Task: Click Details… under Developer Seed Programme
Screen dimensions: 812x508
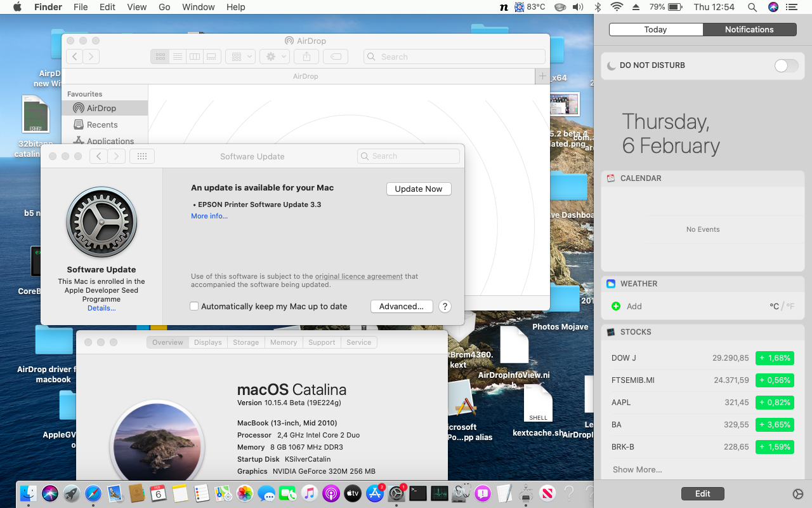Action: (101, 308)
